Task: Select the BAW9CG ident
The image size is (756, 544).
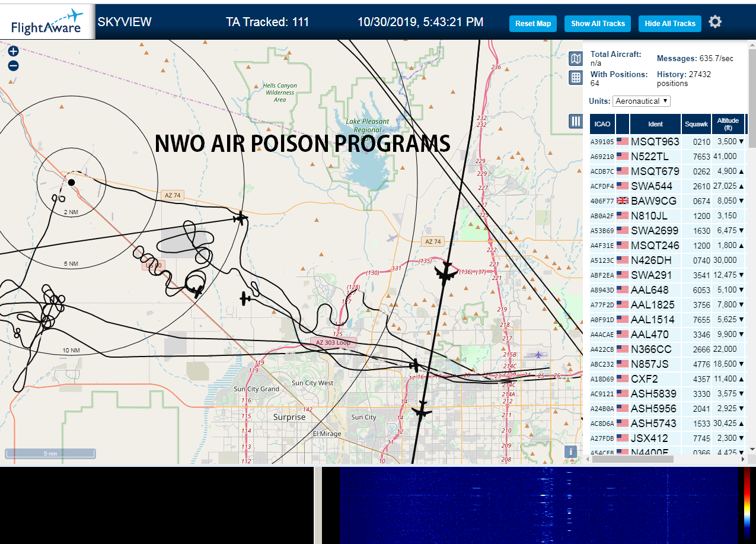Action: click(653, 201)
